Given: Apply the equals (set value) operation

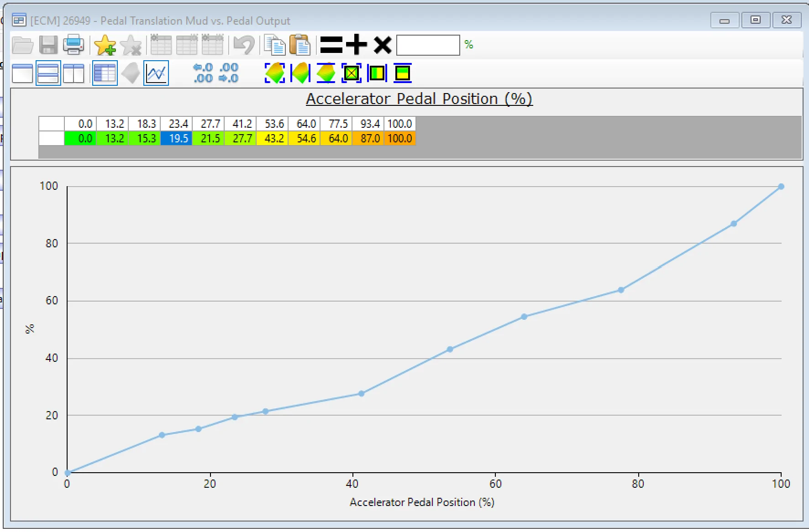Looking at the screenshot, I should [331, 45].
